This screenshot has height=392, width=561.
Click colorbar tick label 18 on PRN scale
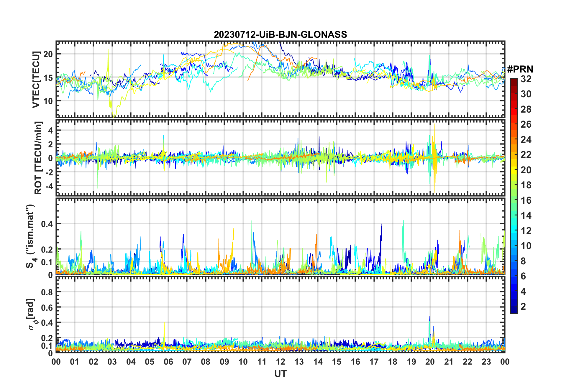pos(526,185)
